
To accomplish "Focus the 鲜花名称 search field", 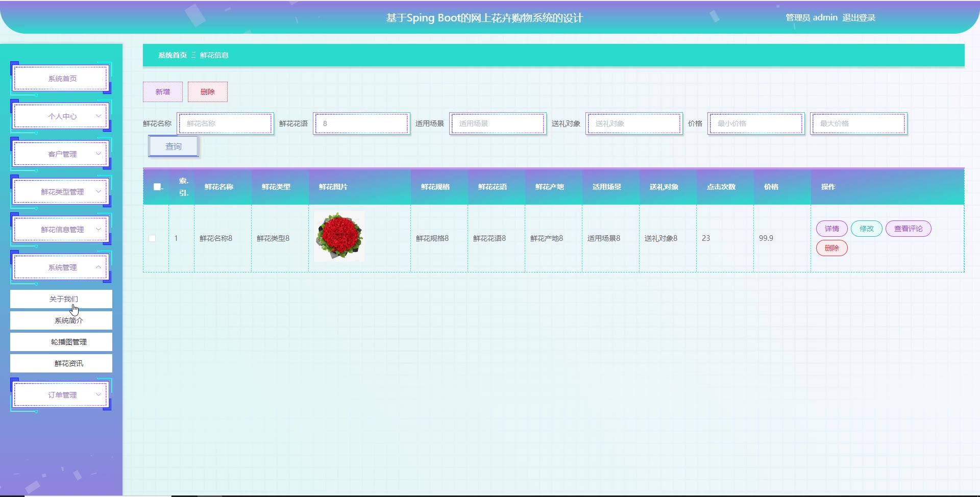I will 226,123.
